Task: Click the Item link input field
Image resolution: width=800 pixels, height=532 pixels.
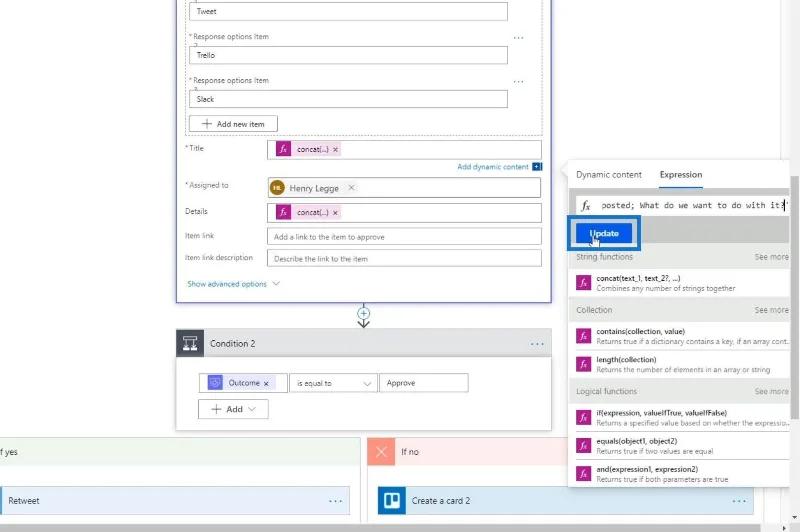Action: pos(404,237)
